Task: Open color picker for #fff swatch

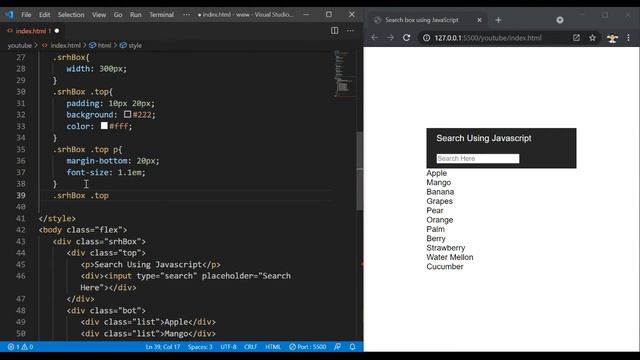Action: (x=104, y=126)
